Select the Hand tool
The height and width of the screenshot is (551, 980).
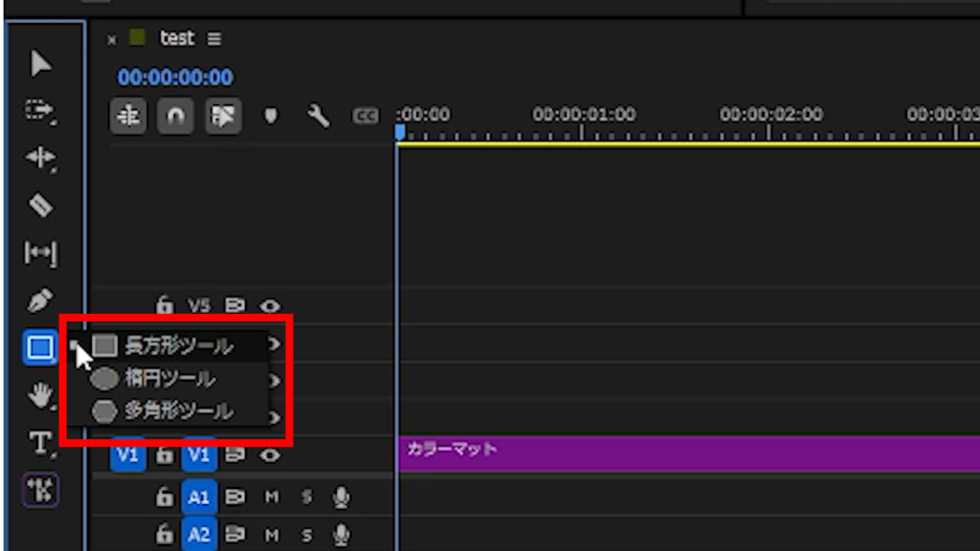[x=40, y=395]
